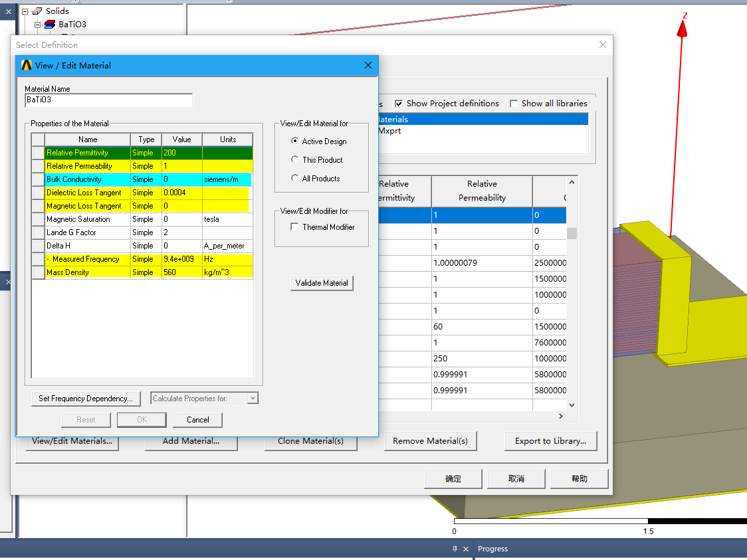Click Relative Permeability Type cell Simple
The width and height of the screenshot is (747, 560).
(x=146, y=166)
